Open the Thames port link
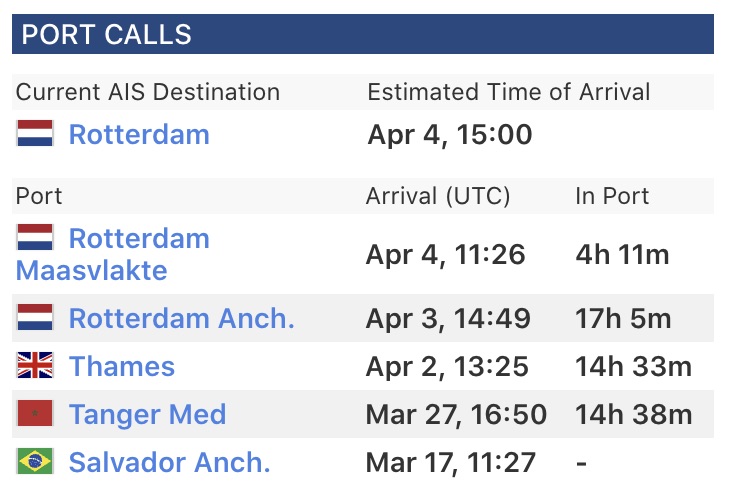Screen dimensions: 730x496 (x=121, y=366)
